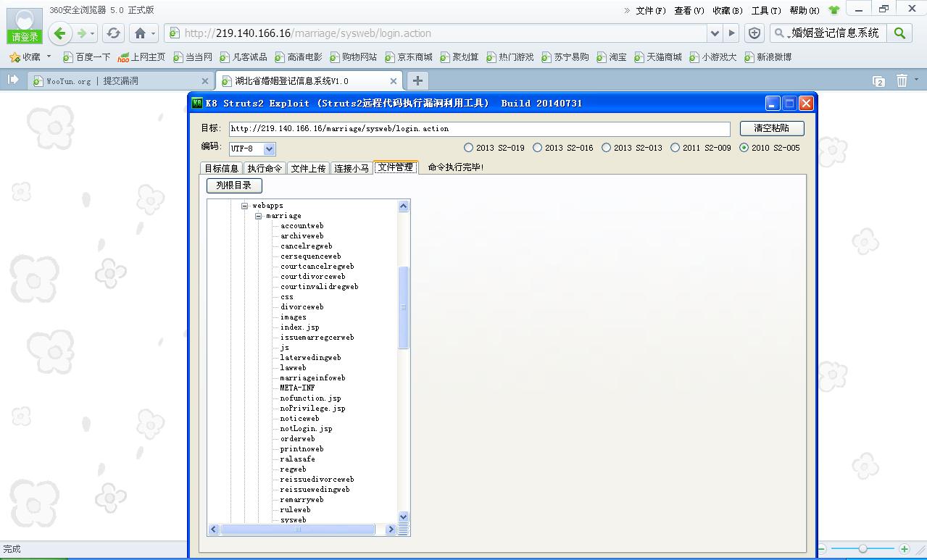Image resolution: width=927 pixels, height=560 pixels.
Task: Click tree horizontal scrollbar thumb
Action: click(298, 530)
